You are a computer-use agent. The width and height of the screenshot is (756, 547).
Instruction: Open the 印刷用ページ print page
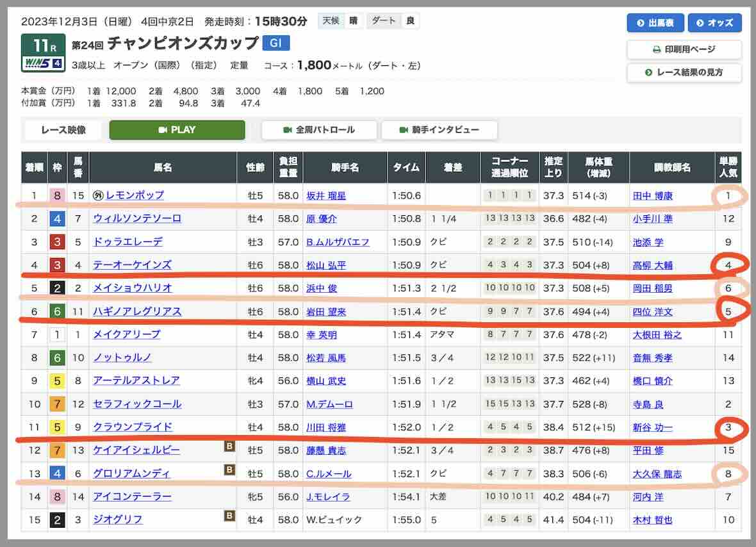pyautogui.click(x=684, y=49)
